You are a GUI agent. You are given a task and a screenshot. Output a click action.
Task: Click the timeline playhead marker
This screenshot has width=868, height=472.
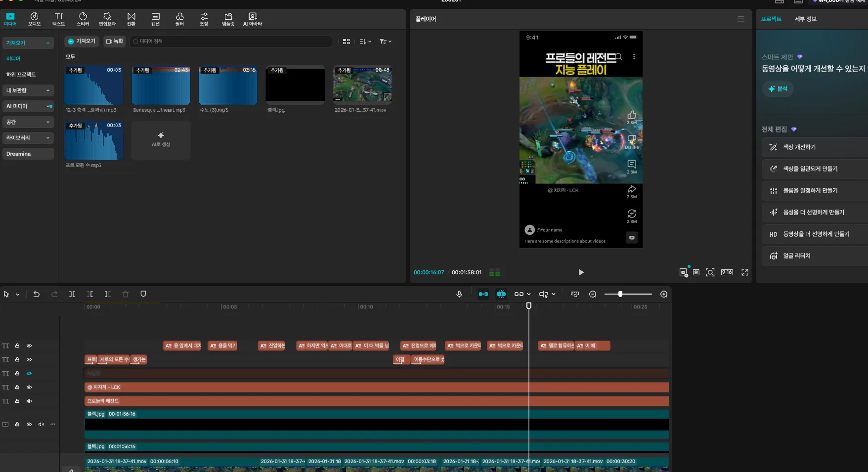coord(529,306)
